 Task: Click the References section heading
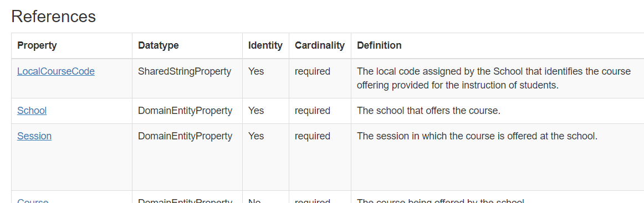53,17
